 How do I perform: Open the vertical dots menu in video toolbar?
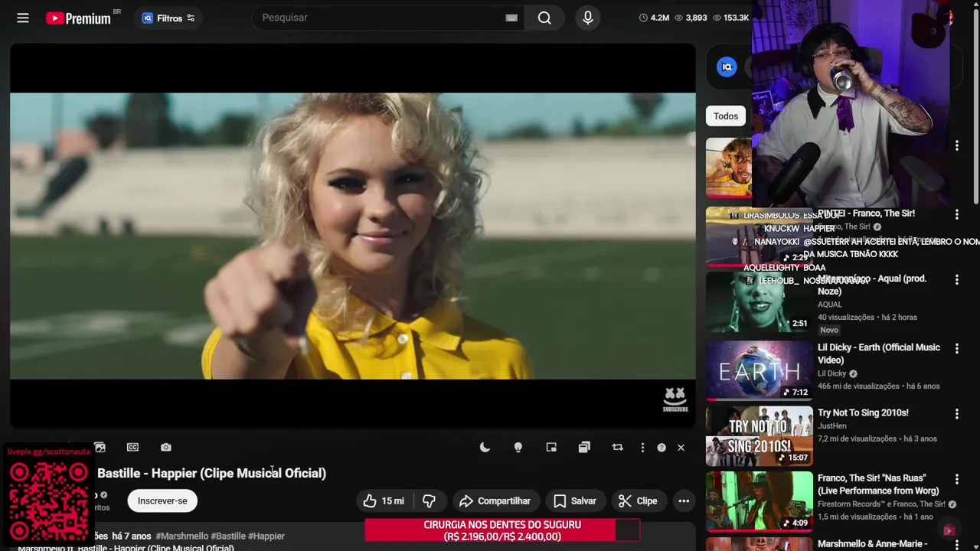(642, 447)
